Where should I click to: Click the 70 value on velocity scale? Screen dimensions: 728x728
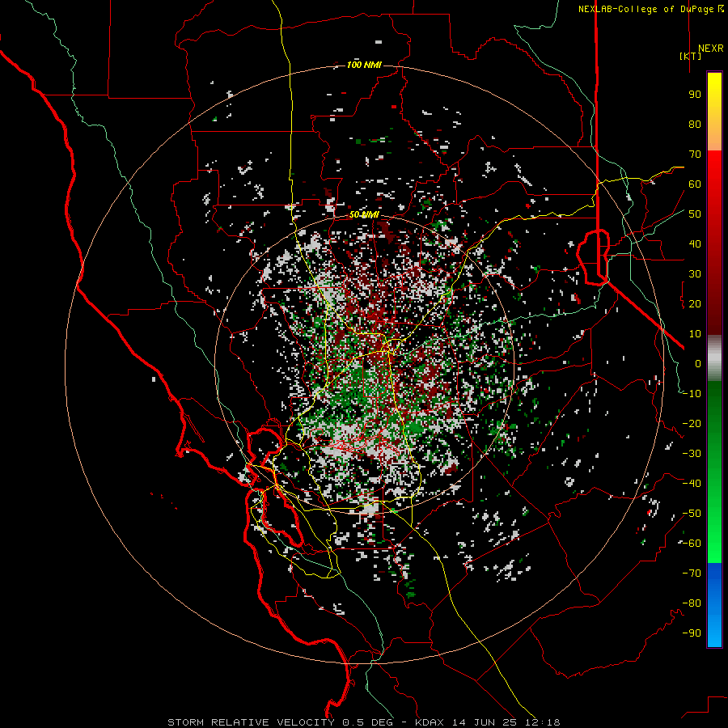click(695, 154)
